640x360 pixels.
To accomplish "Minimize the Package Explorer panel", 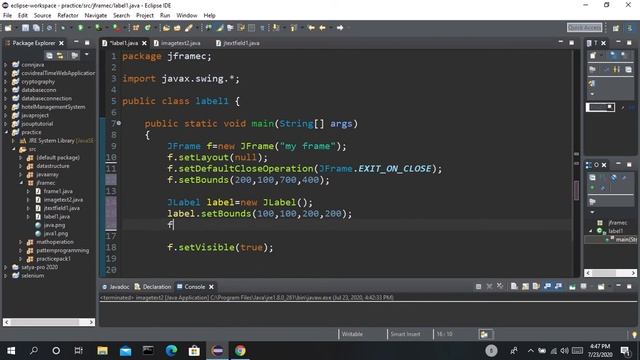I will pos(76,42).
